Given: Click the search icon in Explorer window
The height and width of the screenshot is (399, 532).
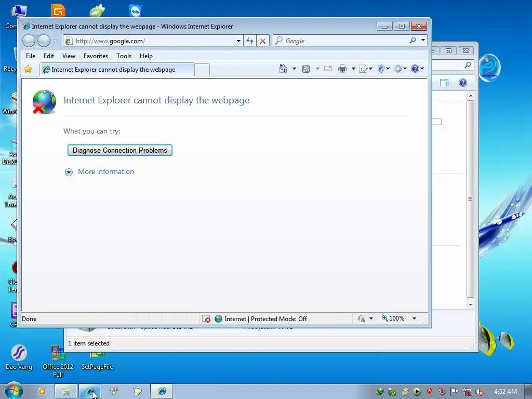Looking at the screenshot, I should tap(468, 65).
